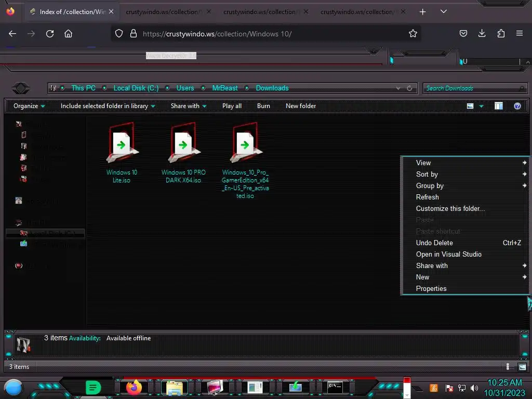Navigate to MrBeast in the breadcrumb
Viewport: 532px width, 399px height.
(x=225, y=88)
